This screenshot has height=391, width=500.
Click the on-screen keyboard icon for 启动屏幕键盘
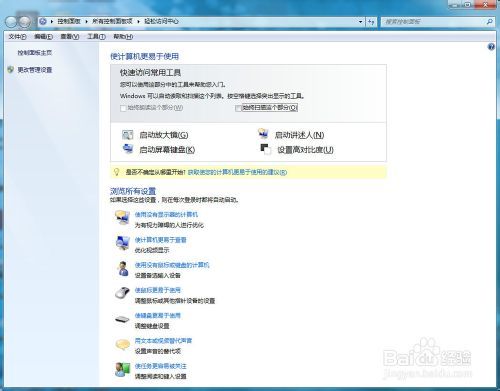coord(128,149)
